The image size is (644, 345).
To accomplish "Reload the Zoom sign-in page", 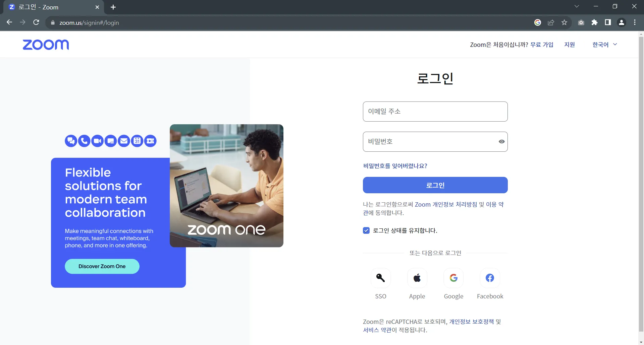I will click(x=36, y=22).
